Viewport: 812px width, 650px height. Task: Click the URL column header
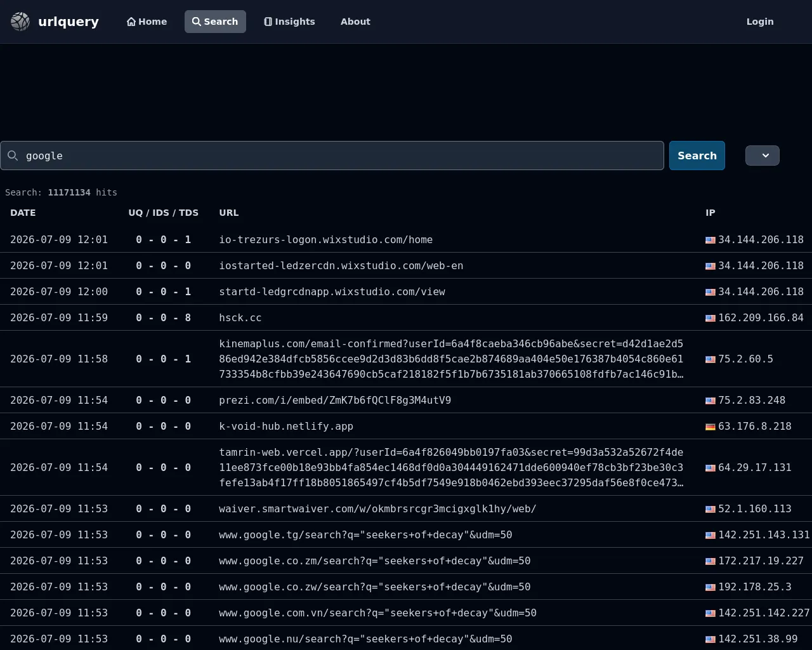tap(229, 213)
